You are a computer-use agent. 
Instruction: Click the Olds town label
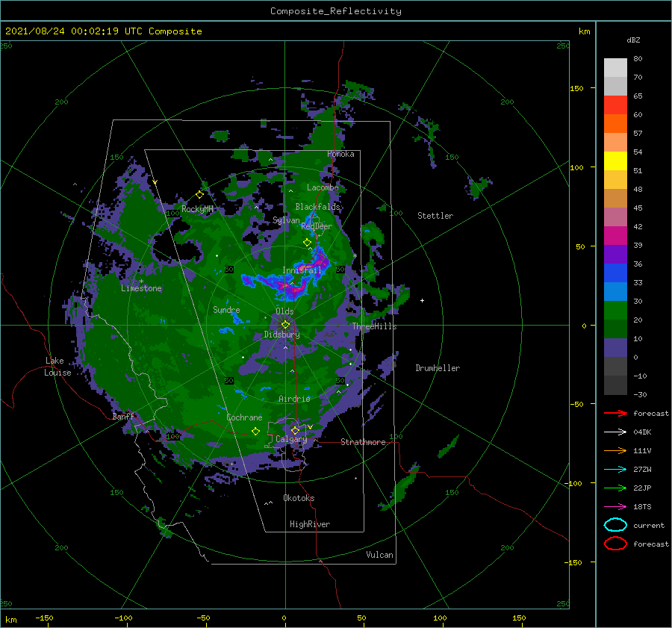284,311
